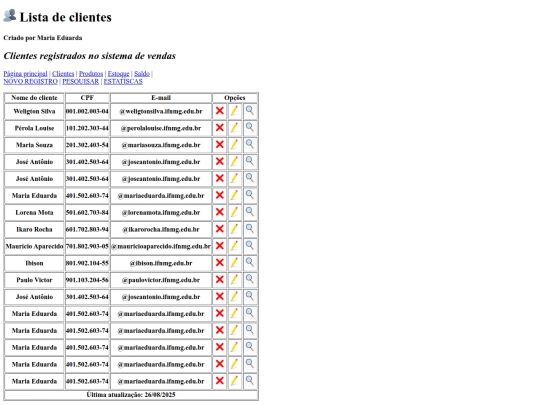
Task: Click the name cell 'Mauricio Aparecido'
Action: (x=34, y=246)
